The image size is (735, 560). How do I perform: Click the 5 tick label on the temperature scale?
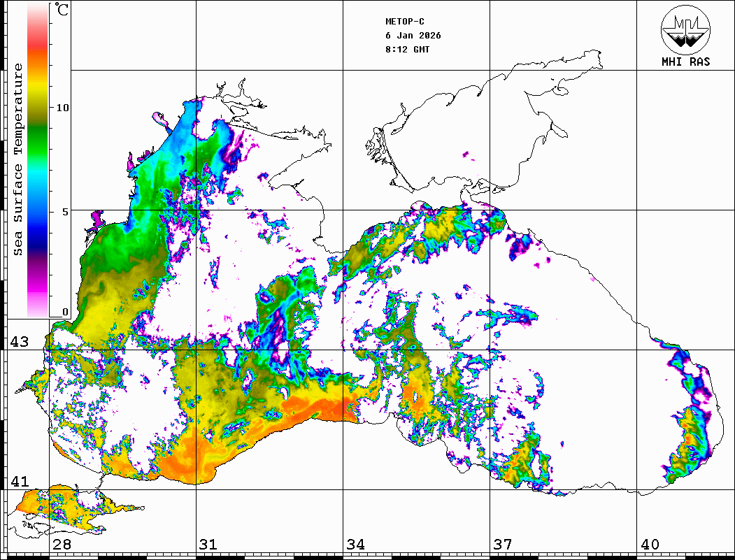(65, 211)
